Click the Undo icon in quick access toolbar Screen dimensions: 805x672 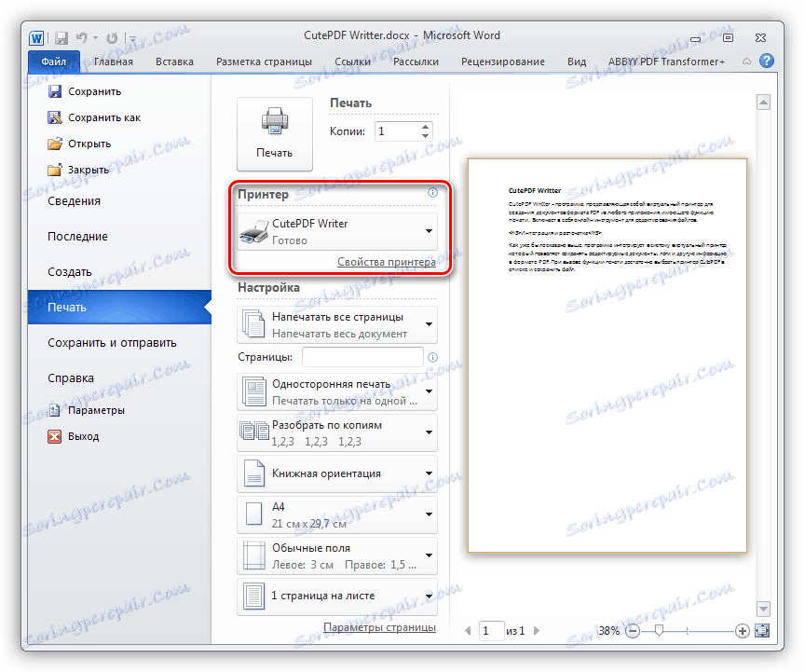point(82,37)
